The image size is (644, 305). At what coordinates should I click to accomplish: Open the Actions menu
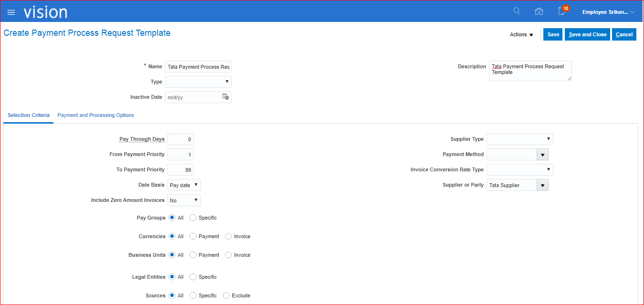click(521, 34)
